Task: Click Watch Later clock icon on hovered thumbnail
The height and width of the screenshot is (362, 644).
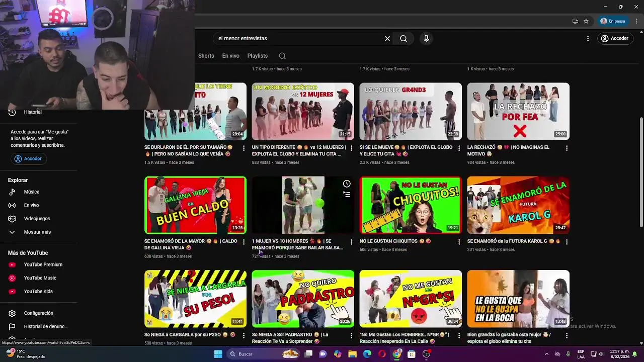Action: tap(347, 184)
